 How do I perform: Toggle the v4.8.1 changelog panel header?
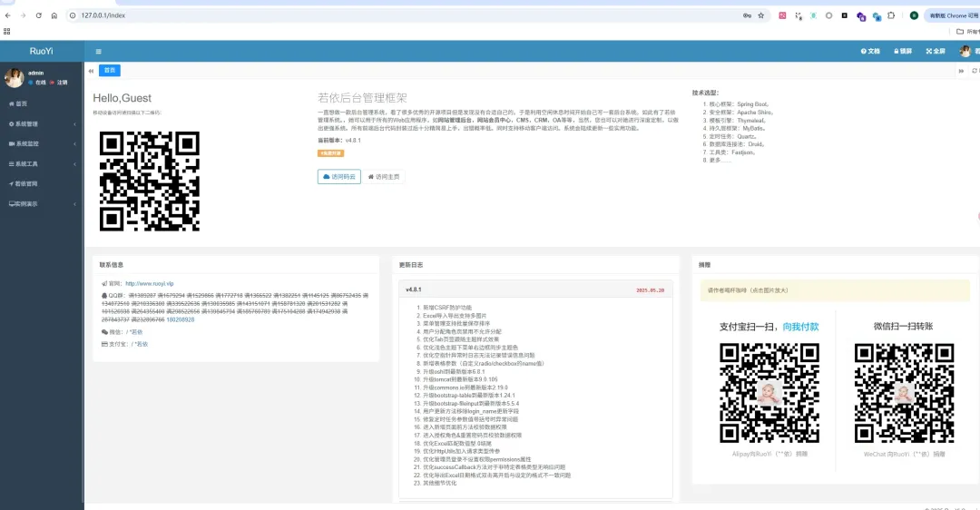[535, 290]
